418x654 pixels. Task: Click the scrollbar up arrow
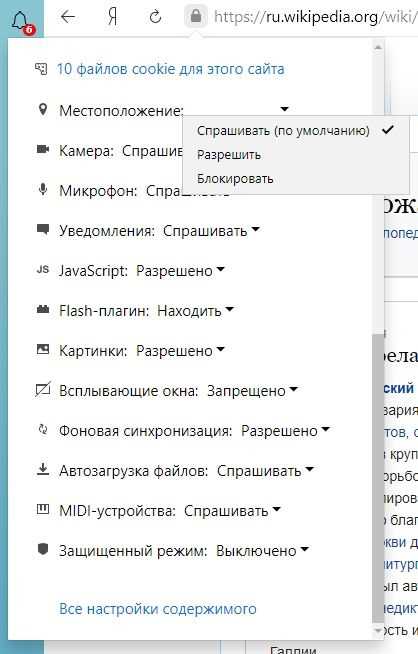click(378, 48)
